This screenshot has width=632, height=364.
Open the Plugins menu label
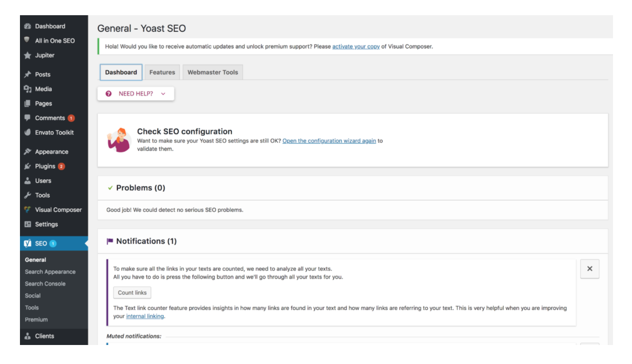(45, 166)
